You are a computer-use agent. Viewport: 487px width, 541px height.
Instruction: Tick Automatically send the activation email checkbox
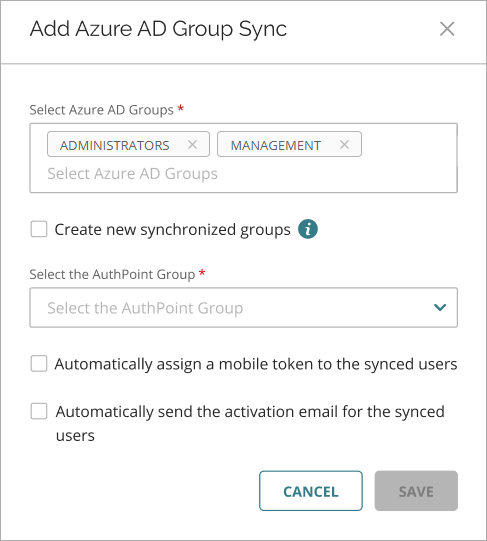[39, 411]
